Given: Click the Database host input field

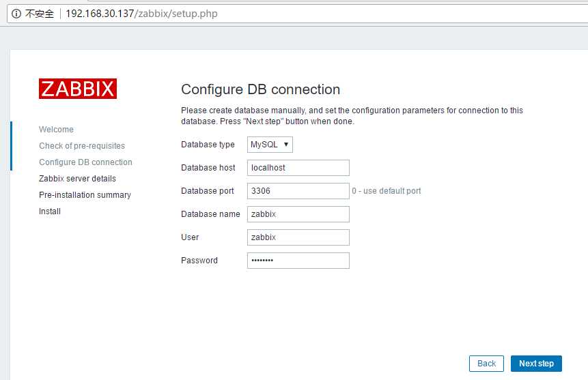Looking at the screenshot, I should pyautogui.click(x=298, y=168).
